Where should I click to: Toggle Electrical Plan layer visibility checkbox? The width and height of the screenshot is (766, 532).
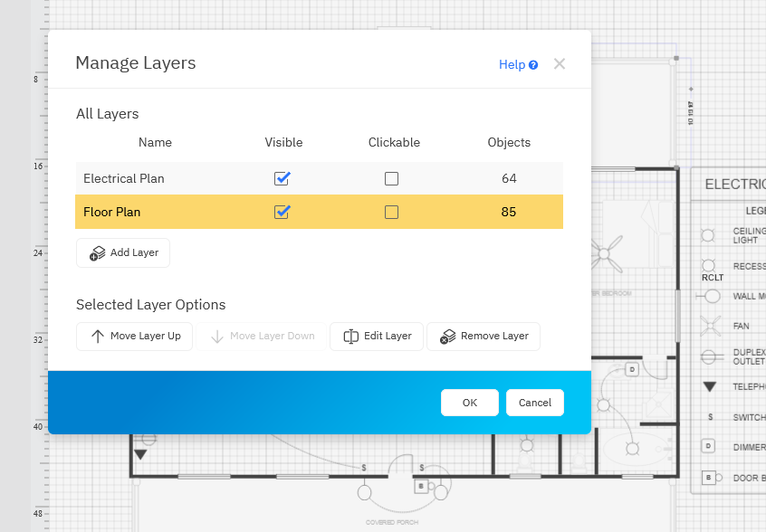coord(282,179)
